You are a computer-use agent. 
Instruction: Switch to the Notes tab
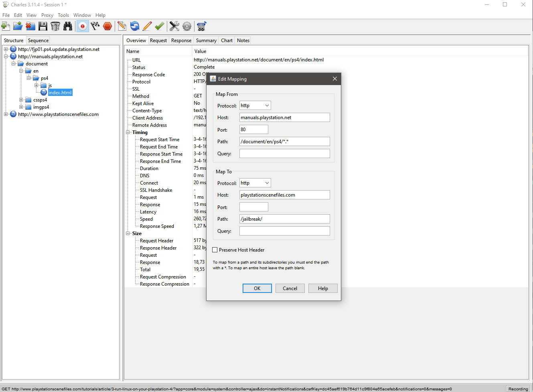tap(243, 41)
